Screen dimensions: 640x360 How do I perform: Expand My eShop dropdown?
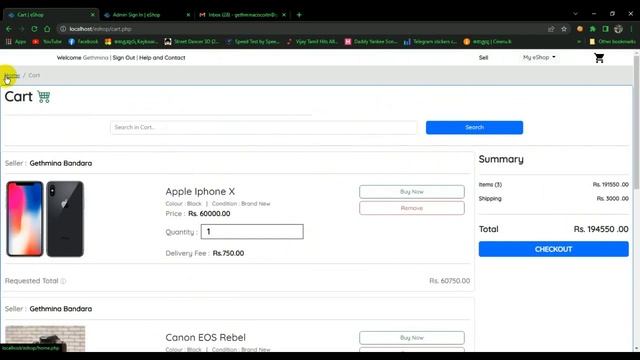(x=539, y=58)
